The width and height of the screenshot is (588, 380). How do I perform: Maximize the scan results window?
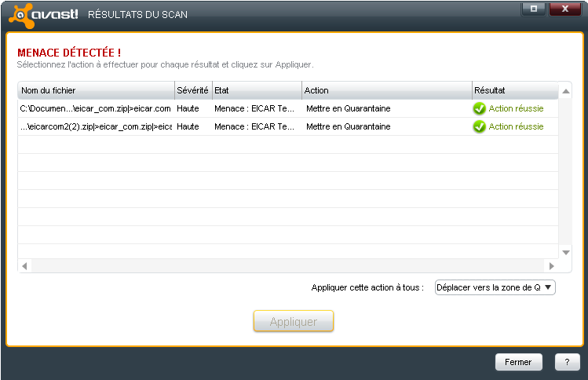[534, 9]
